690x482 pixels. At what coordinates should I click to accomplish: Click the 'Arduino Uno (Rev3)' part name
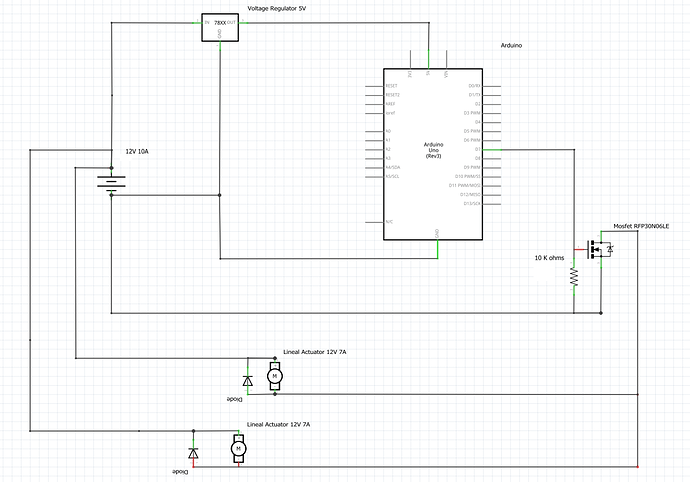(x=433, y=150)
